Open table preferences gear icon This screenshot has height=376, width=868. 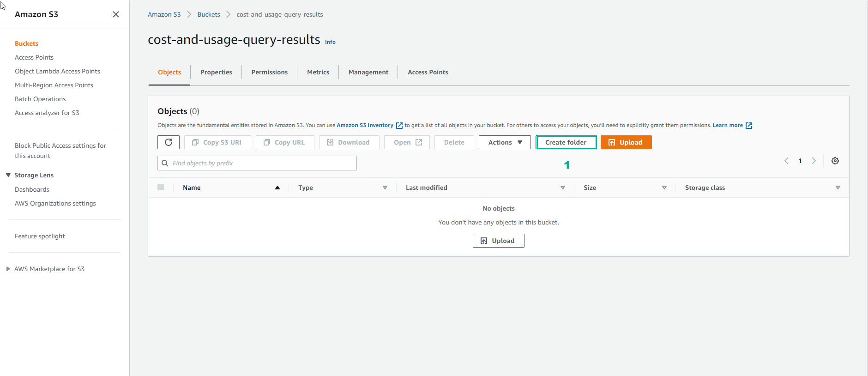[835, 161]
